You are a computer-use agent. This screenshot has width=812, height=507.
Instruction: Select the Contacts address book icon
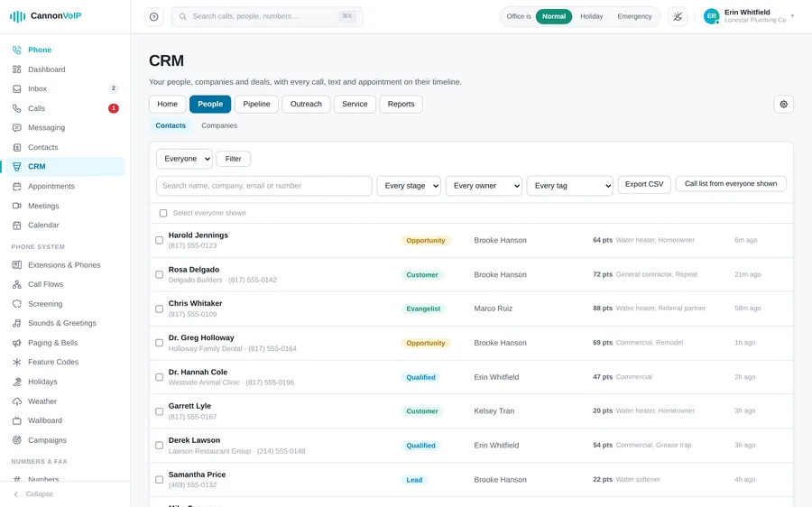click(17, 147)
